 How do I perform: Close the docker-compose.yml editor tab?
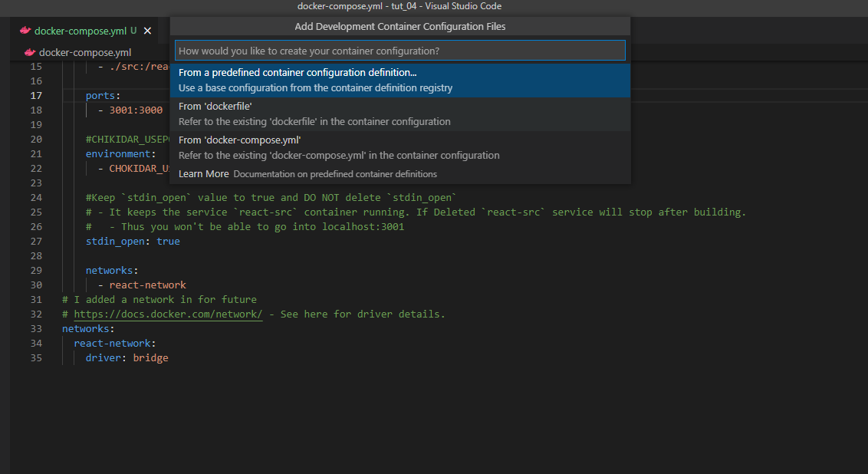[x=148, y=31]
